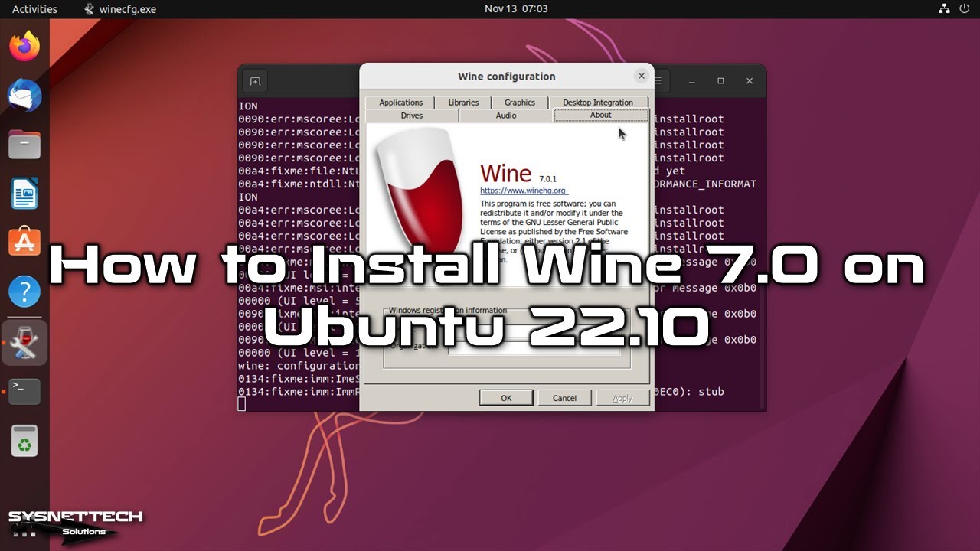The image size is (980, 551).
Task: Switch to the Applications tab
Action: (x=400, y=103)
